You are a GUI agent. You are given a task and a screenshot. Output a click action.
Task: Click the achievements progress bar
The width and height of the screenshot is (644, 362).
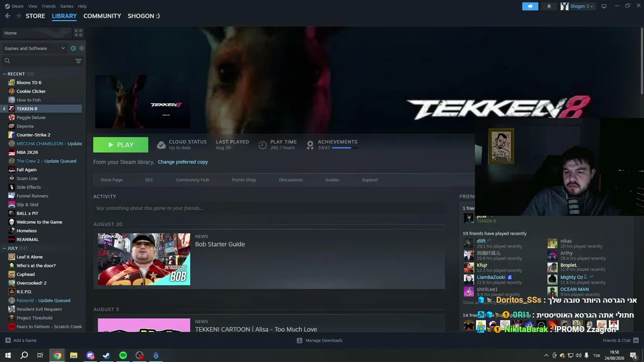click(345, 148)
